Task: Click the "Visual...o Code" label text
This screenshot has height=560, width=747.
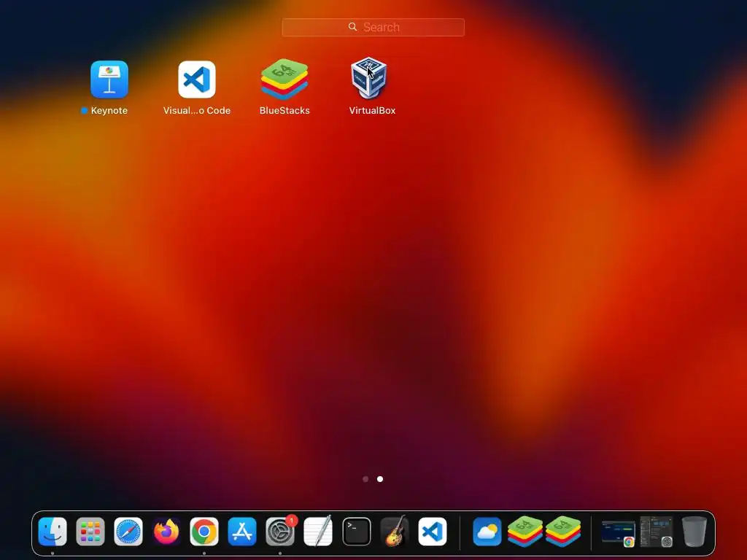Action: click(197, 111)
